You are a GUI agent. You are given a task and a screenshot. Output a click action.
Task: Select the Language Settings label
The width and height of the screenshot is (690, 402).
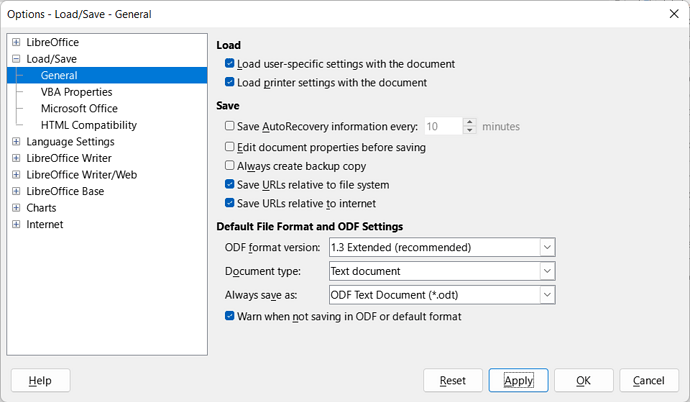click(70, 142)
